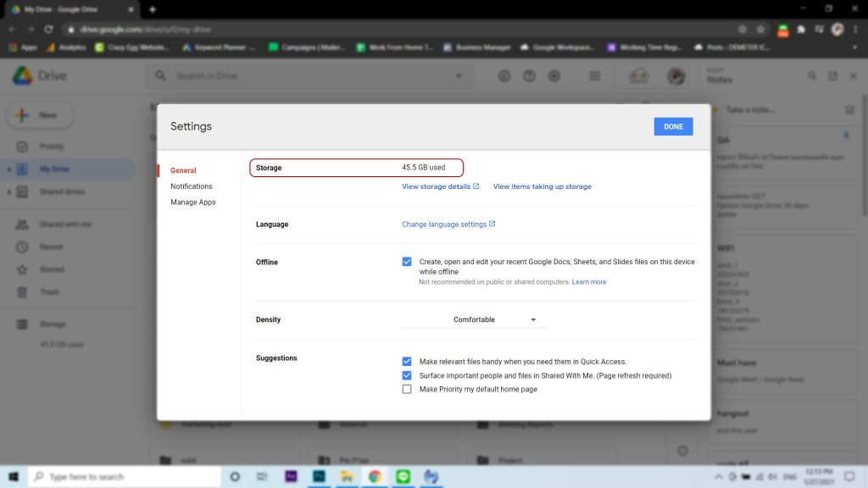Open Recent files in sidebar
The width and height of the screenshot is (868, 488).
[51, 247]
